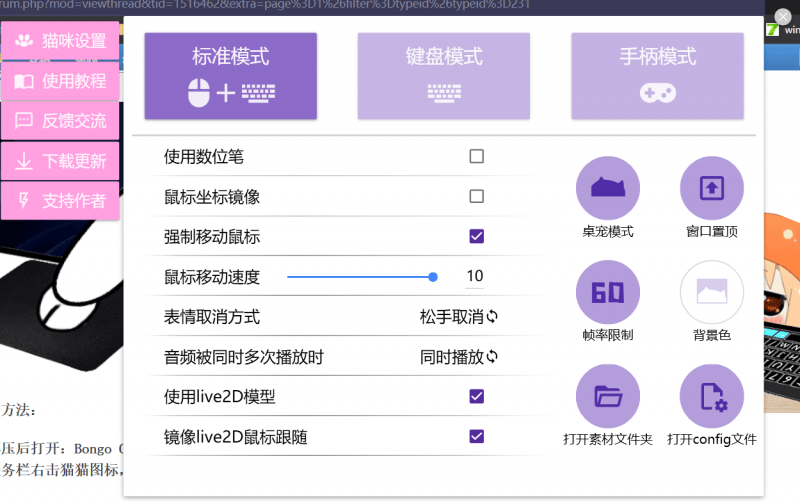The width and height of the screenshot is (800, 504).
Task: Click the 下载更新 download update button
Action: [61, 161]
